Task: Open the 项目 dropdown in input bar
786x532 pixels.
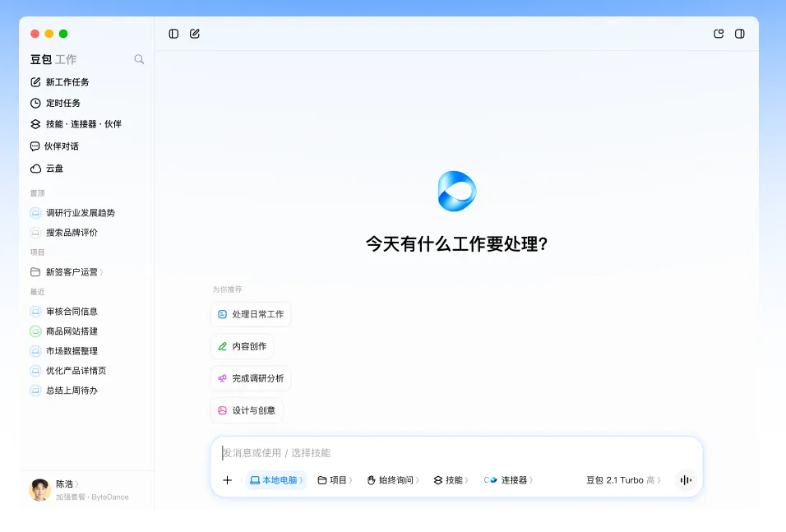Action: (x=335, y=480)
